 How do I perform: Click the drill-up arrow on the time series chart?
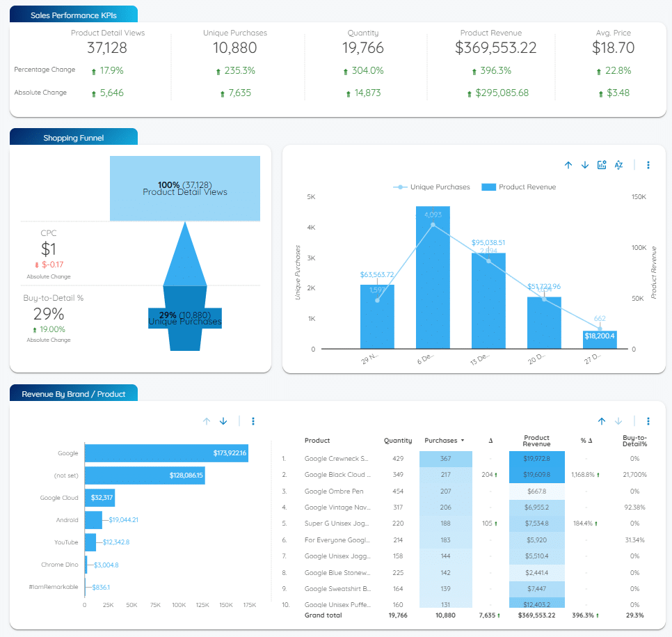pos(568,165)
